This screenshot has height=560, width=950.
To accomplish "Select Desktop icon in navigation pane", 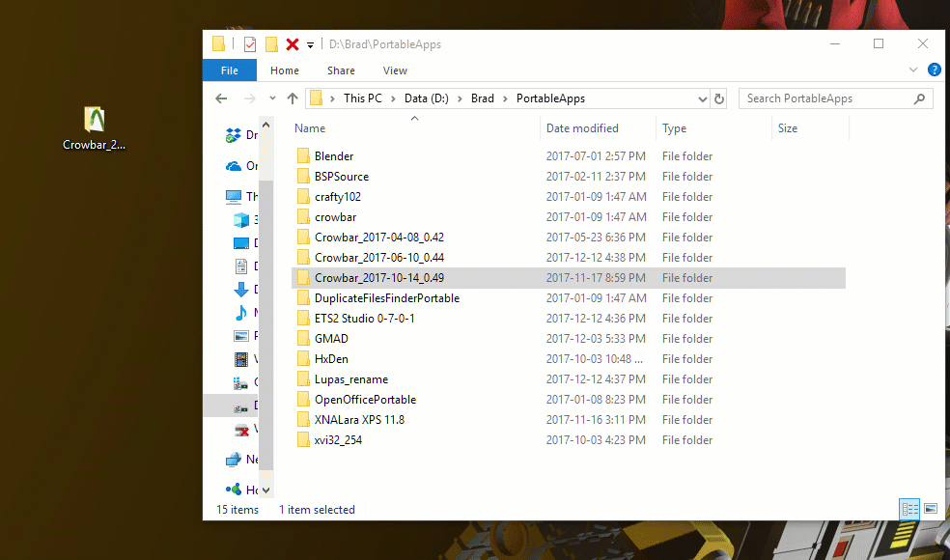I will pos(241,243).
